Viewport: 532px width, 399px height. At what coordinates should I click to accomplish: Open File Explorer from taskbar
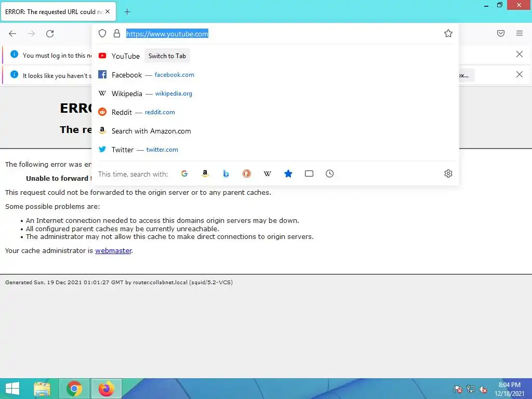42,389
